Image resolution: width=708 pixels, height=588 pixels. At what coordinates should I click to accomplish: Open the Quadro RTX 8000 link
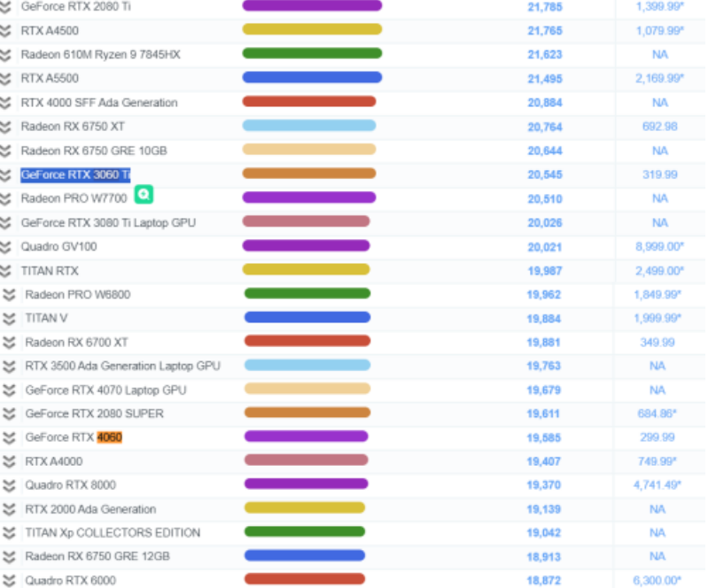pyautogui.click(x=70, y=485)
